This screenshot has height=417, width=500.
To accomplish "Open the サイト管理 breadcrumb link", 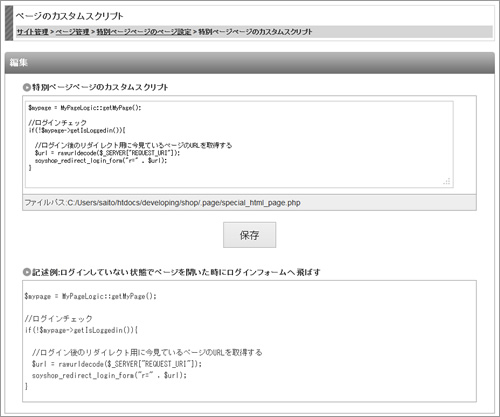I will [33, 32].
